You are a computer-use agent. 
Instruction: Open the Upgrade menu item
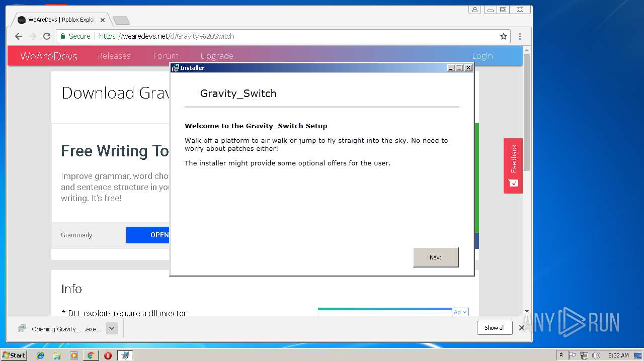click(217, 56)
